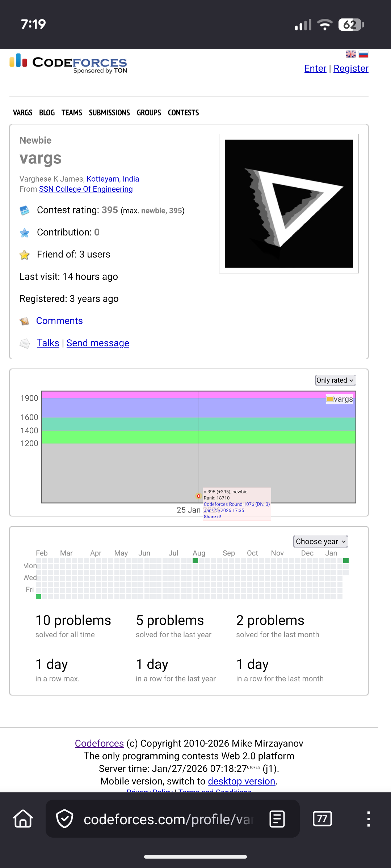Image resolution: width=391 pixels, height=868 pixels.
Task: Open the Choose year dropdown
Action: [x=320, y=541]
